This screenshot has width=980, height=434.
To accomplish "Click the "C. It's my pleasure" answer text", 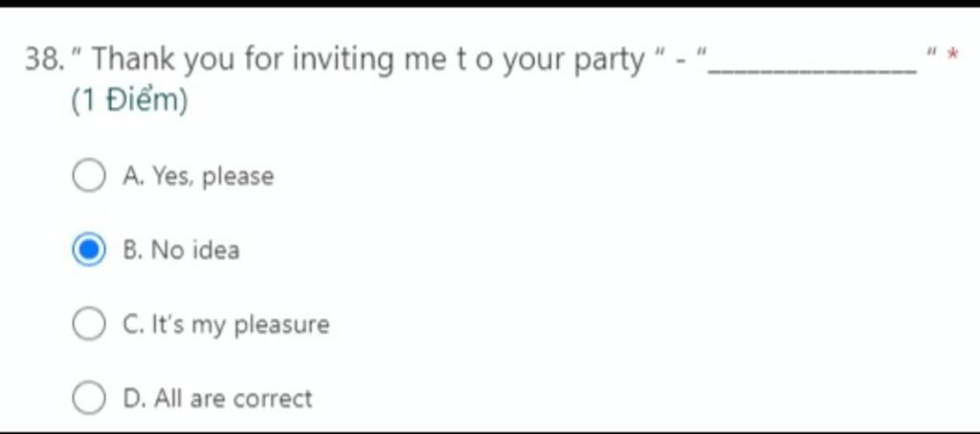I will click(x=226, y=325).
